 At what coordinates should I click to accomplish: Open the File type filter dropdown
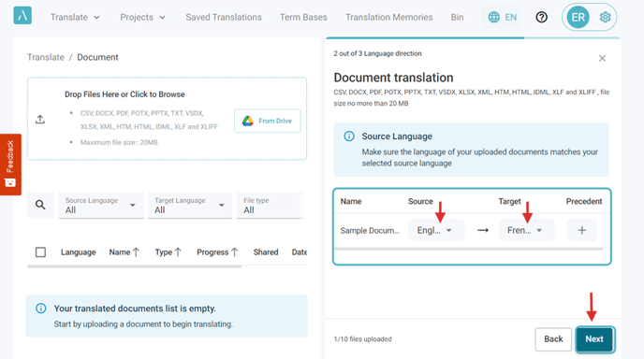[x=270, y=205]
